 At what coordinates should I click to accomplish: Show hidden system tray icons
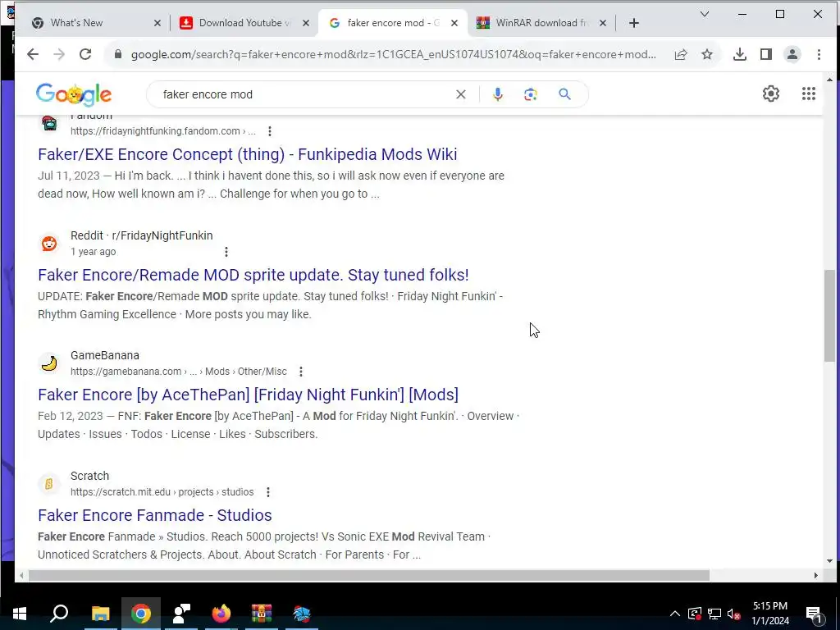[675, 614]
